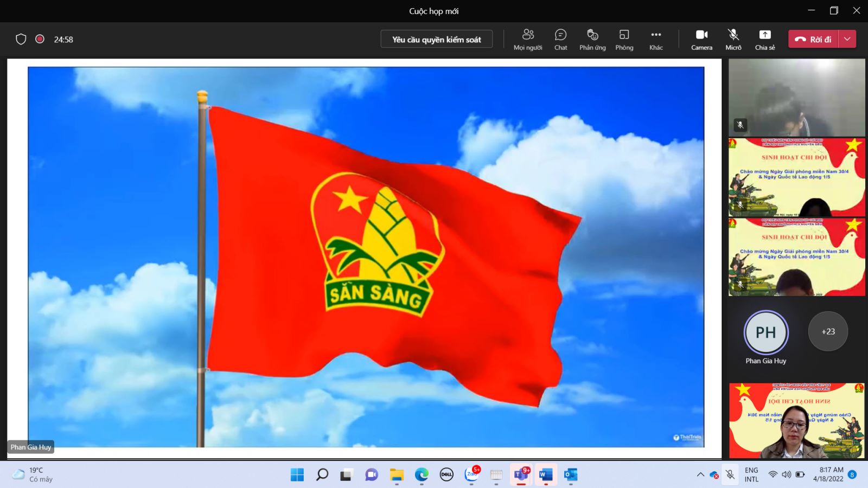Launch Microsoft Edge from the taskbar
The width and height of the screenshot is (868, 488).
point(422,475)
